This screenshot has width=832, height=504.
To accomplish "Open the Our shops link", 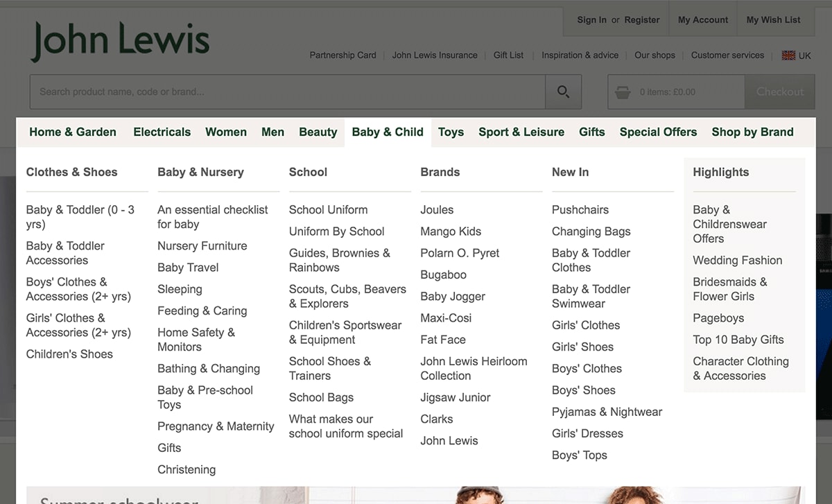I will [x=655, y=55].
